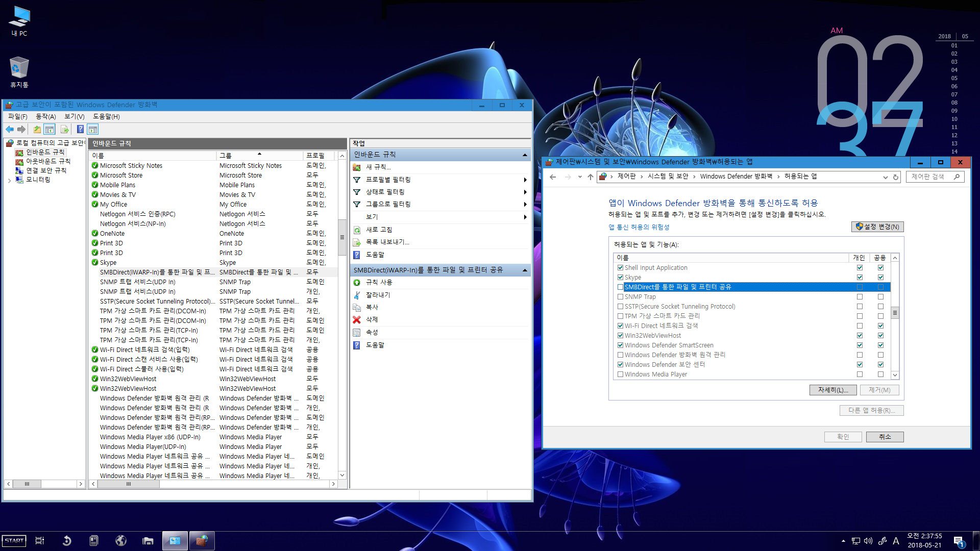Click the volume icon in system tray
The height and width of the screenshot is (551, 980).
[868, 541]
